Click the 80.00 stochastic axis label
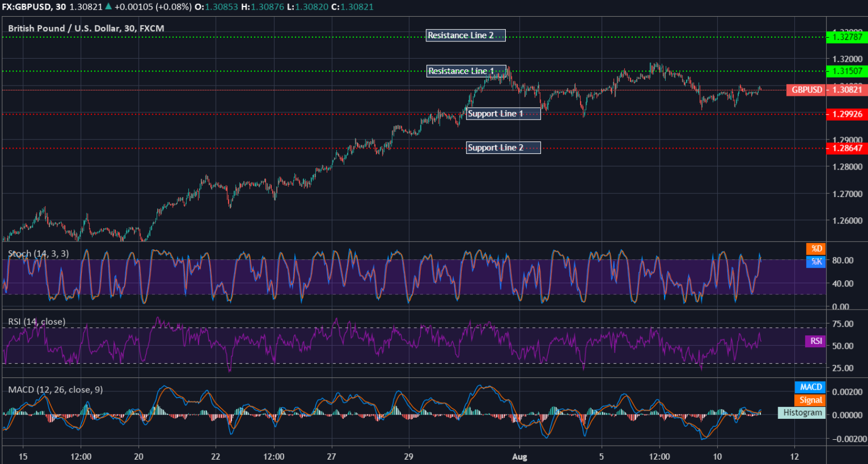This screenshot has height=464, width=868. (843, 261)
